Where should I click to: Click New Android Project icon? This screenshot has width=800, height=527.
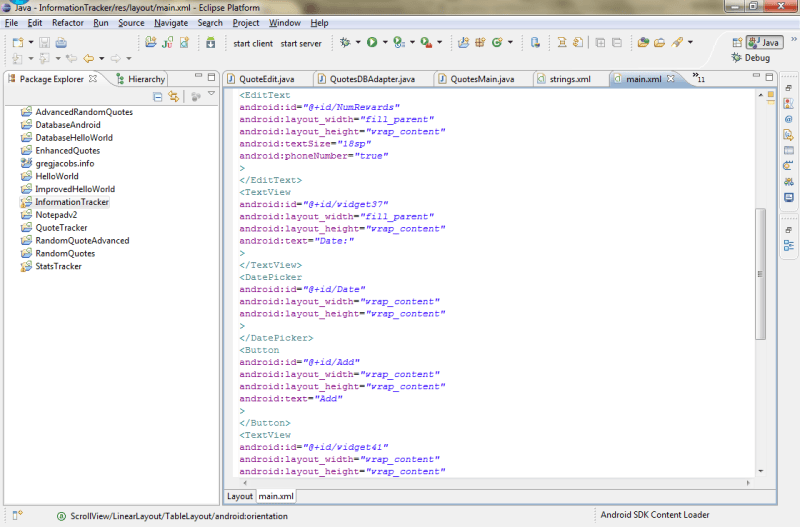[x=151, y=42]
